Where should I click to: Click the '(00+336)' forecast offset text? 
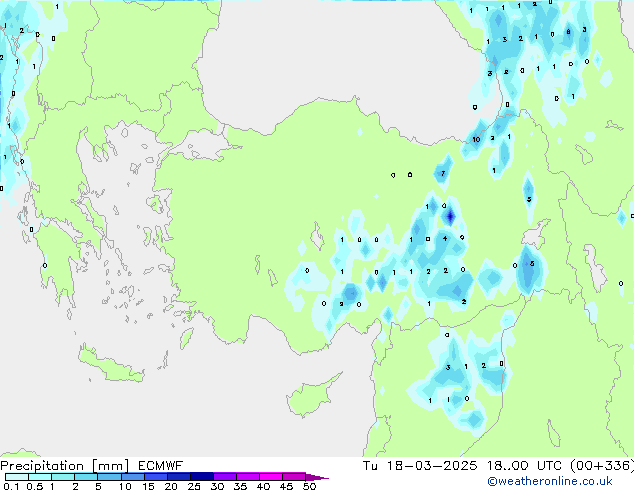602,466
